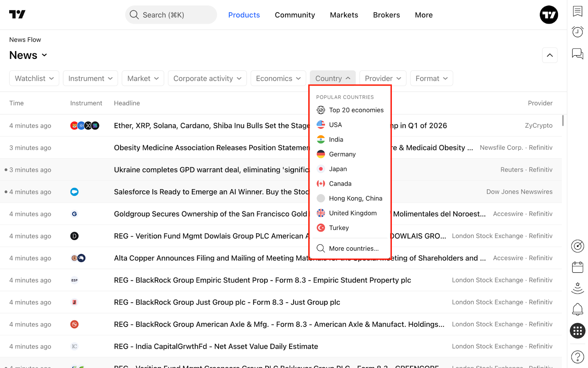
Task: Expand the News heading dropdown
Action: click(28, 55)
